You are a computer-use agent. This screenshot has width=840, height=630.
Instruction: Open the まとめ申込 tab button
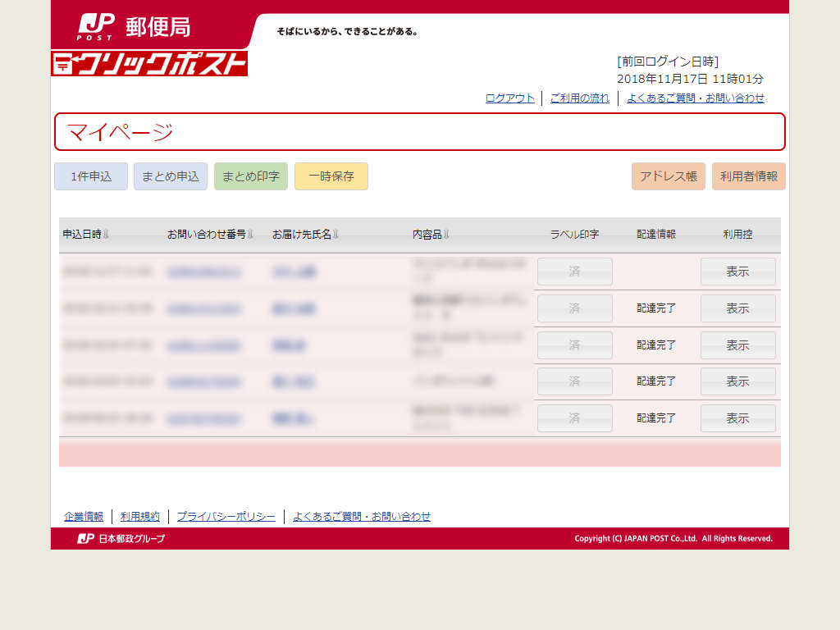171,176
